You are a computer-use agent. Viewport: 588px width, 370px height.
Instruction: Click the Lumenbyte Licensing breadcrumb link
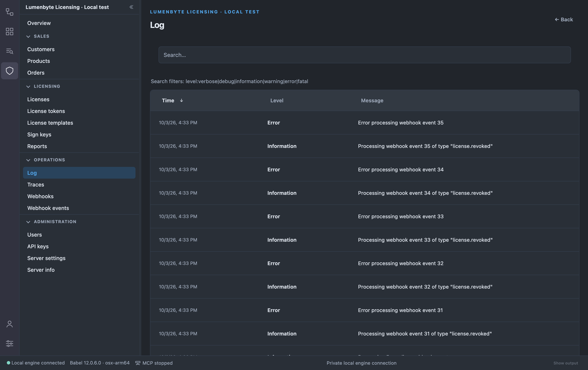click(205, 12)
